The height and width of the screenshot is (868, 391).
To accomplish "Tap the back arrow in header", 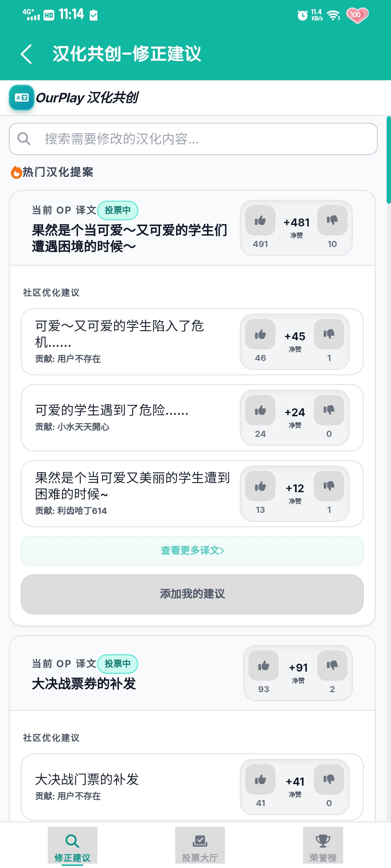I will click(26, 54).
